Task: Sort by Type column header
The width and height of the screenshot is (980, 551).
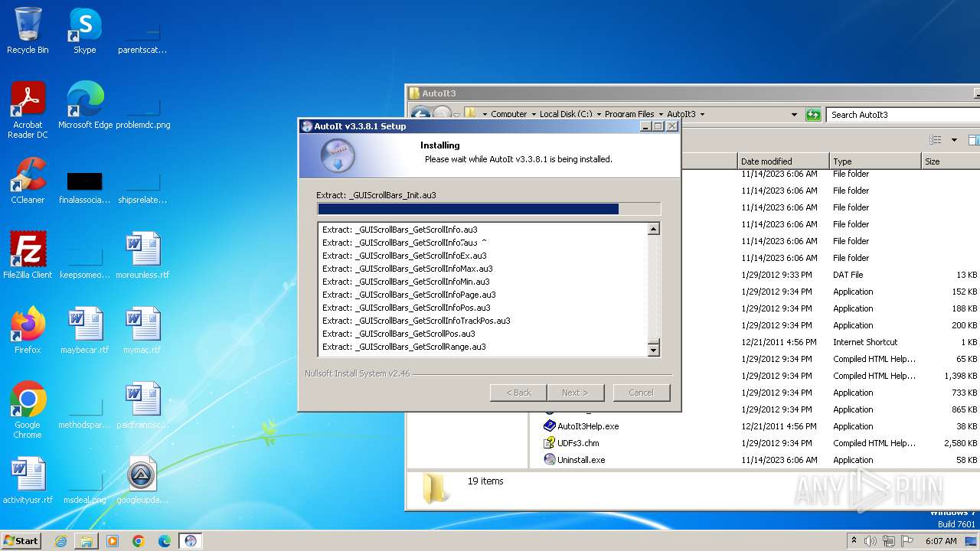Action: [x=875, y=161]
